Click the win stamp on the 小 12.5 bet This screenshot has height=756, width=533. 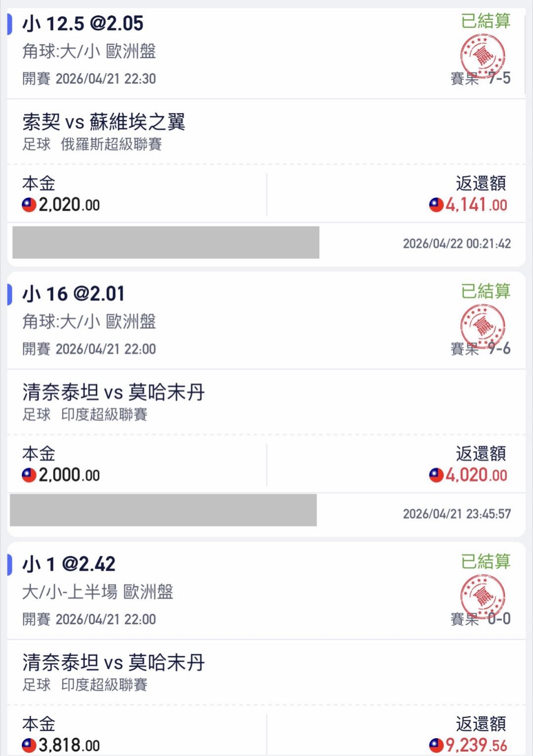pos(482,55)
